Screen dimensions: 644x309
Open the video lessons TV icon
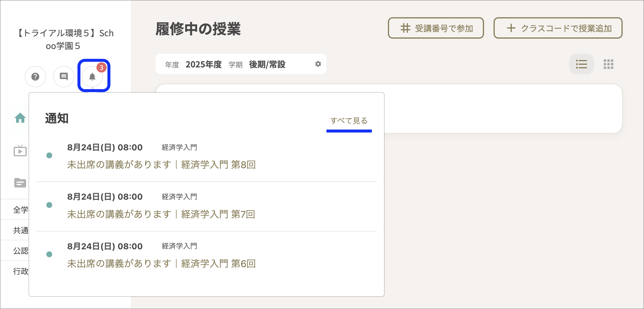[20, 151]
